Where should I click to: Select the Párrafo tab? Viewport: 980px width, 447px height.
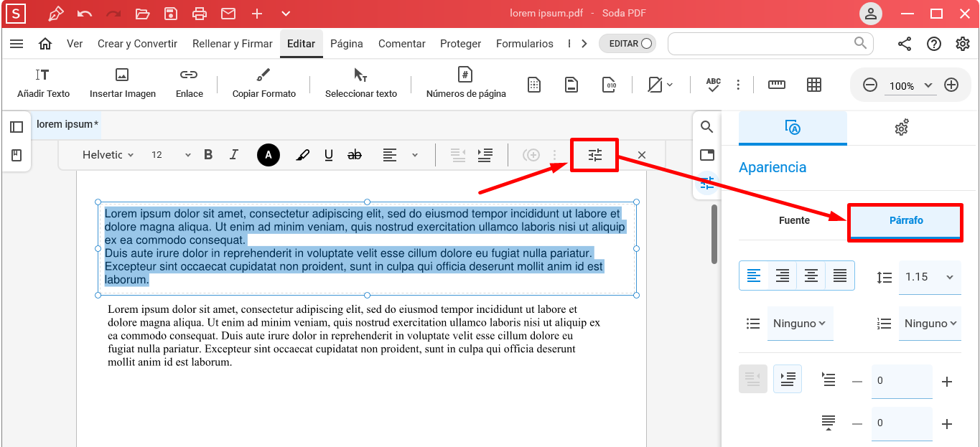pyautogui.click(x=906, y=220)
